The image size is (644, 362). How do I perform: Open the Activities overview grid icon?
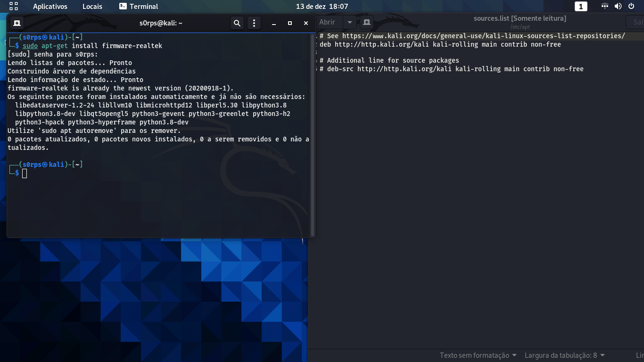pos(14,6)
